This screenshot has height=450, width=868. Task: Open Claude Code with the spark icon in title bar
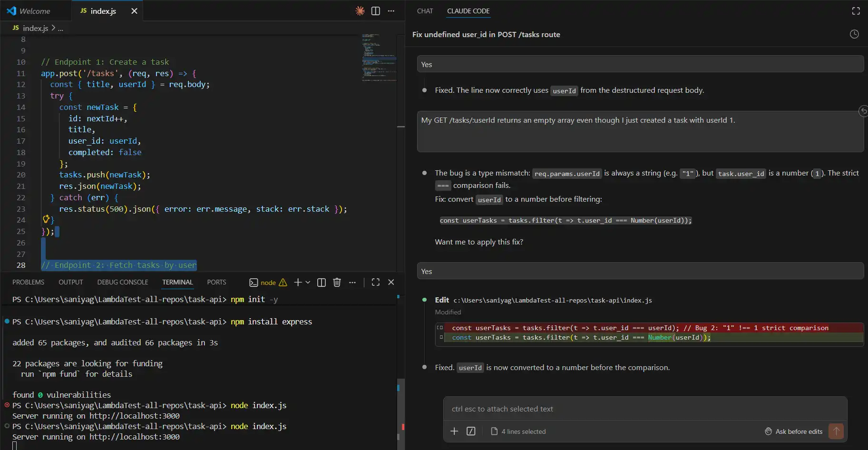coord(360,10)
